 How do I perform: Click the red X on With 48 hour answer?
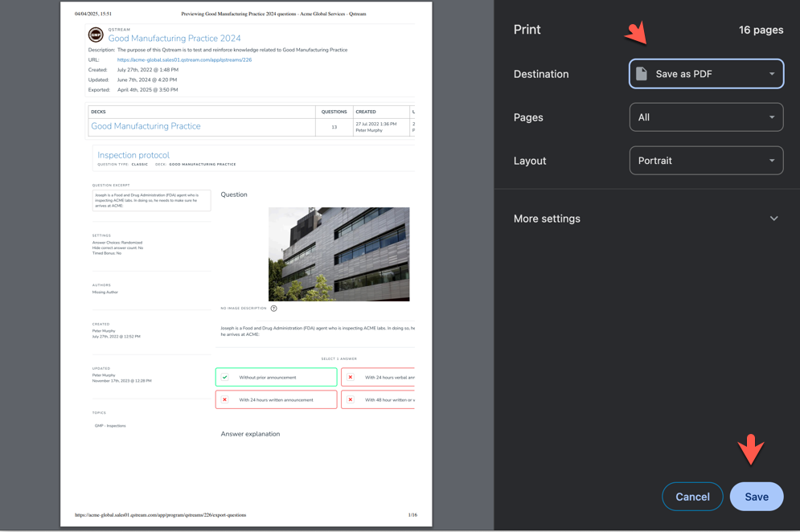(351, 400)
